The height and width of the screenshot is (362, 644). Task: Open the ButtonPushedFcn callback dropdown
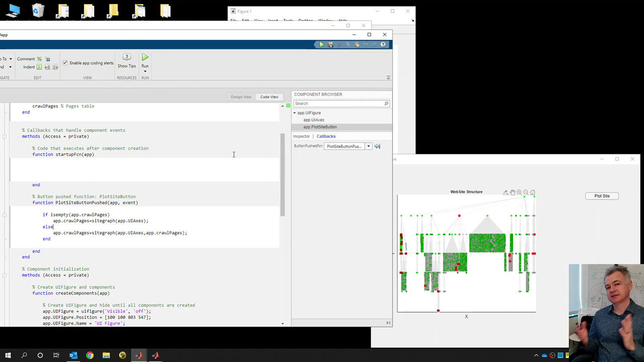point(368,146)
